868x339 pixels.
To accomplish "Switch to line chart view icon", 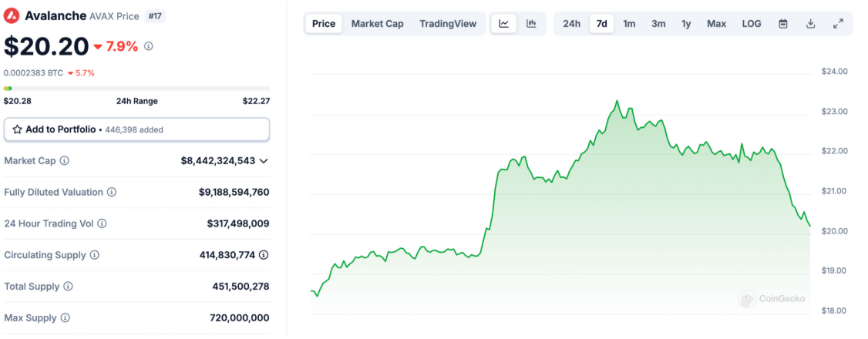I will click(503, 24).
